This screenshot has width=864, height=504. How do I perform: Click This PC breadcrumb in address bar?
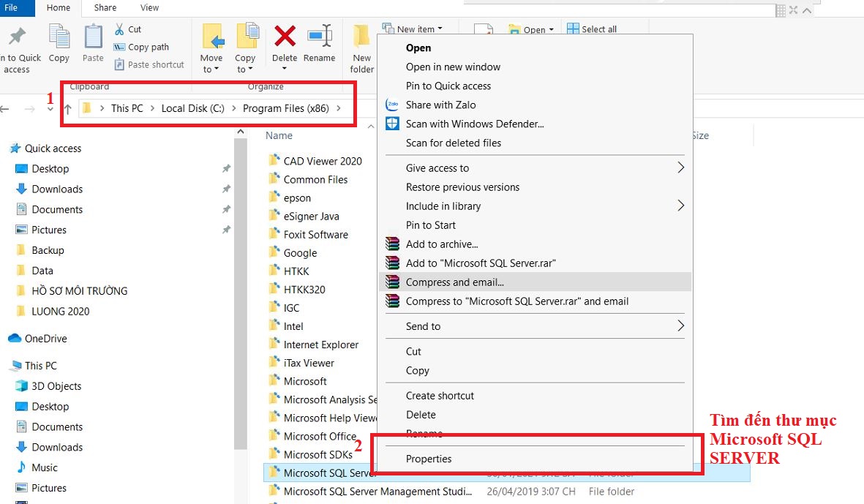tap(127, 108)
